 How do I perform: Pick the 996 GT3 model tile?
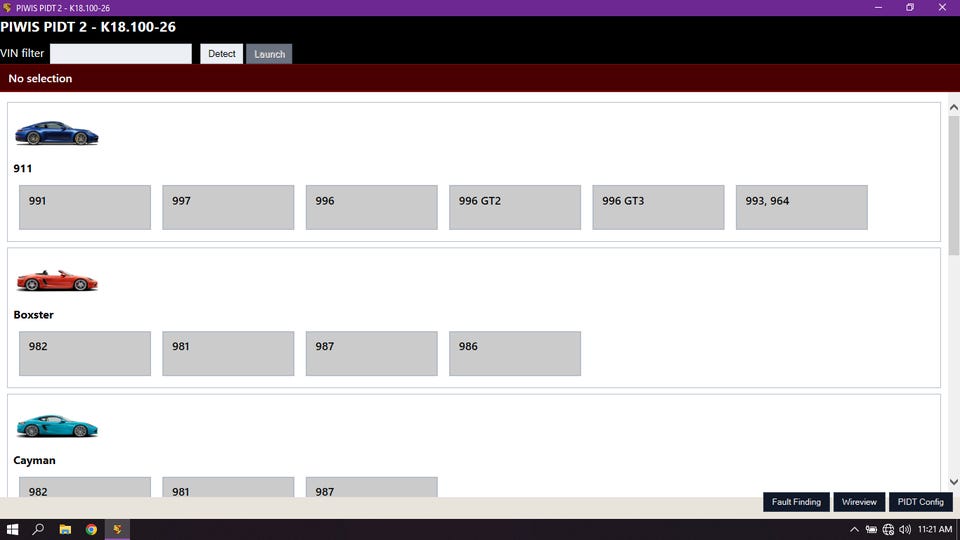click(x=658, y=208)
